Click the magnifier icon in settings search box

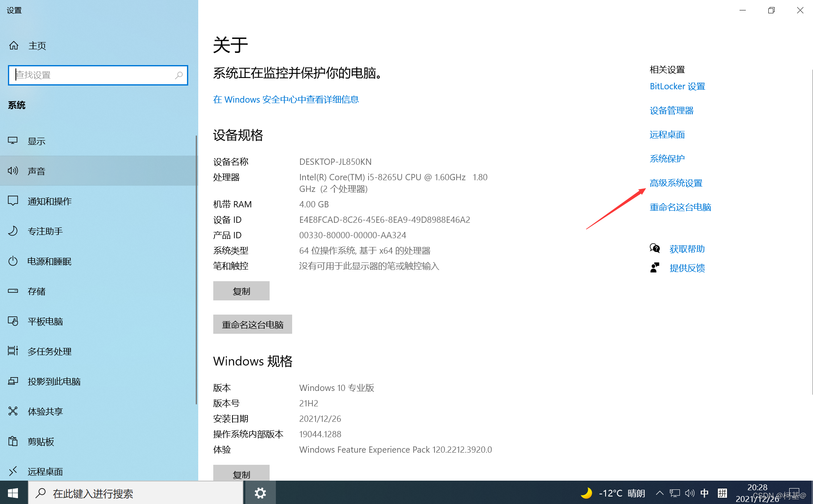(x=179, y=75)
